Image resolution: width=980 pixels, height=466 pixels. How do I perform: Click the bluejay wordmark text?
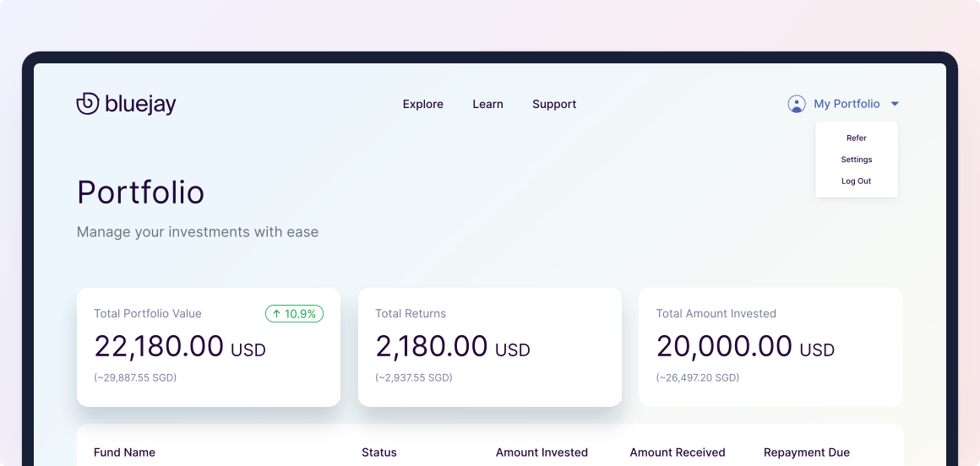140,105
